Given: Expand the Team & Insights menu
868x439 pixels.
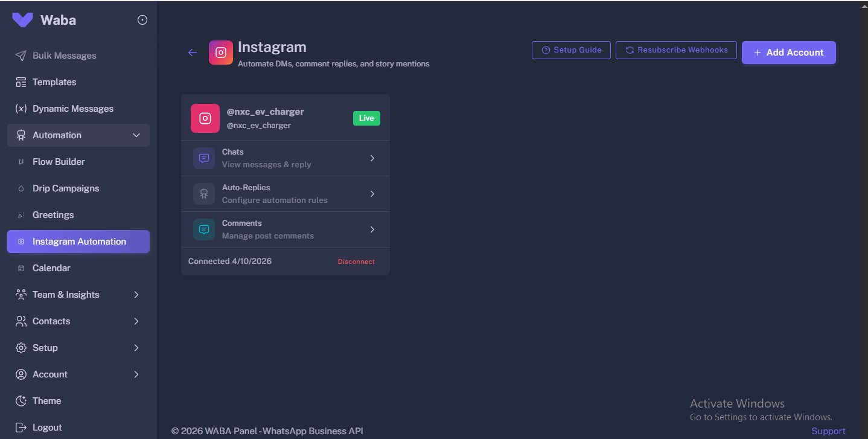Looking at the screenshot, I should tap(136, 294).
